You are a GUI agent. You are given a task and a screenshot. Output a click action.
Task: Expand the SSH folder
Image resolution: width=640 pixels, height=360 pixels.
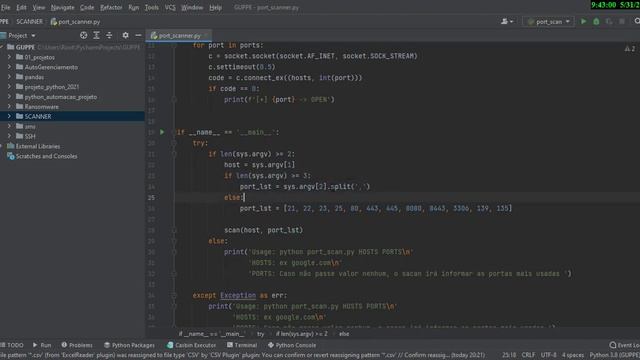tap(9, 136)
